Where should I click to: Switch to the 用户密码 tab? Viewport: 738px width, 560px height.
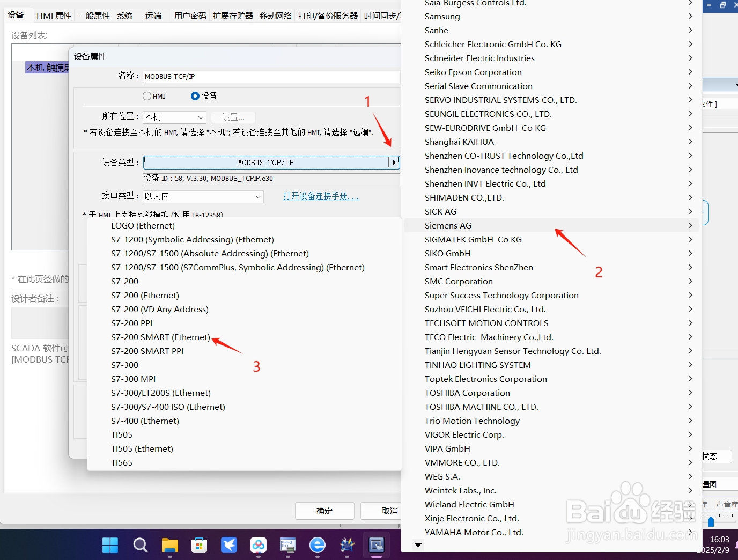(x=190, y=16)
